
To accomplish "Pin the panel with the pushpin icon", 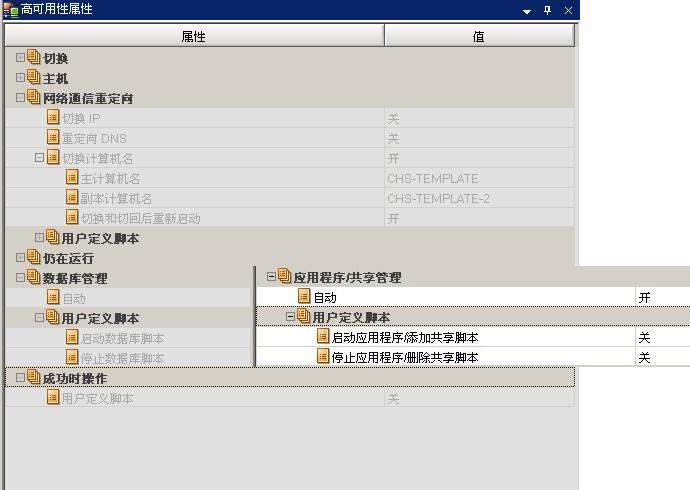I will pyautogui.click(x=547, y=10).
